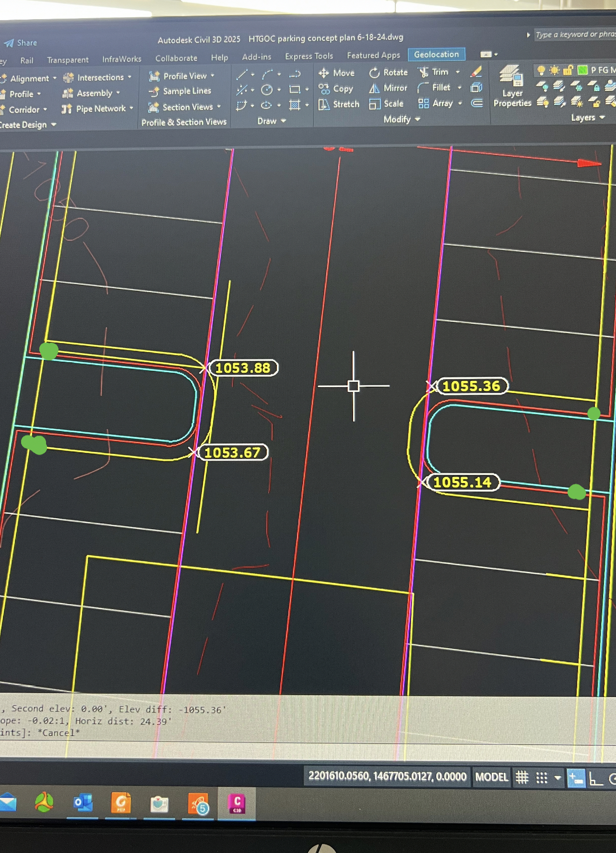Select the Rectangle draw tool
Viewport: 616px width, 853px height.
pyautogui.click(x=295, y=89)
